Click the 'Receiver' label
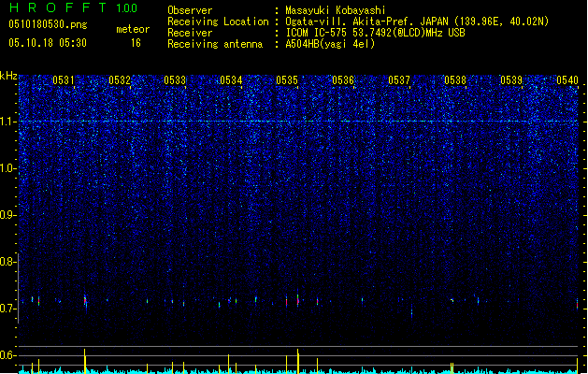Screen dimensions: 588x374 point(190,33)
